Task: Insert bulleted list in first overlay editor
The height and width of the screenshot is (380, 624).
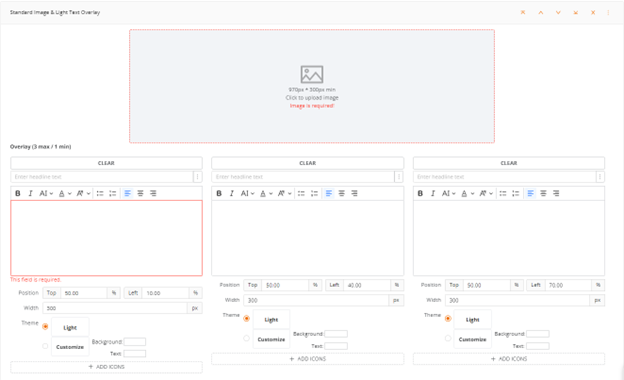Action: 100,193
